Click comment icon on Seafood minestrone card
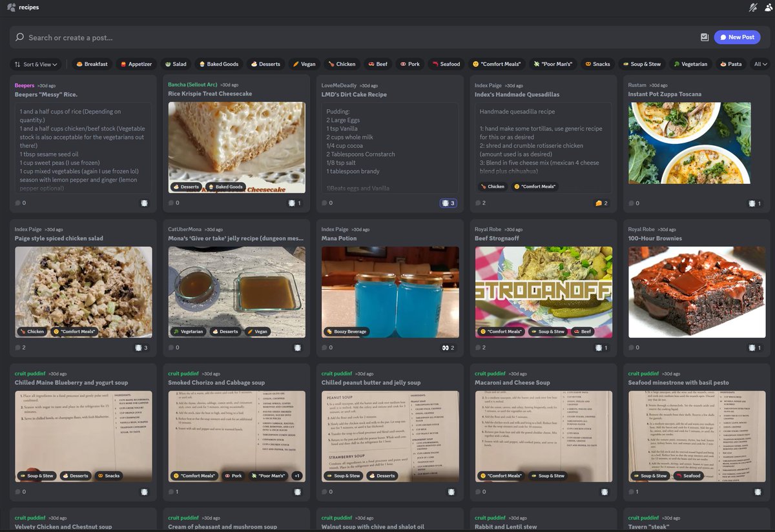 click(631, 491)
